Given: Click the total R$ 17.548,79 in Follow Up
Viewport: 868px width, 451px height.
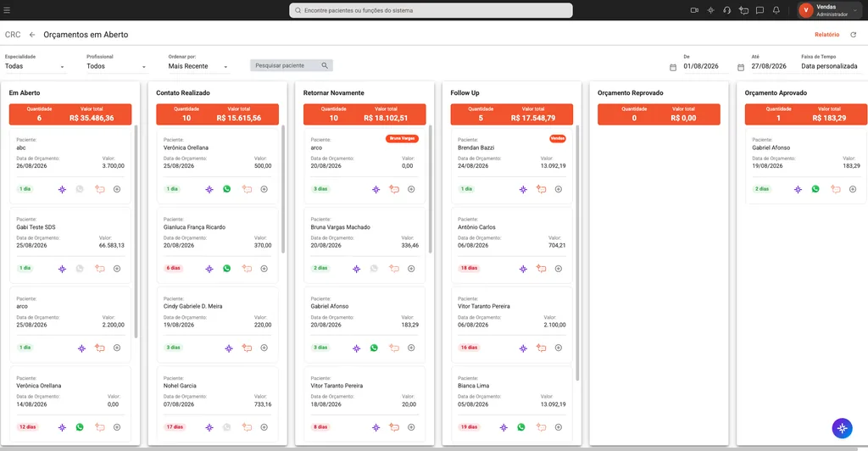Looking at the screenshot, I should tap(533, 118).
